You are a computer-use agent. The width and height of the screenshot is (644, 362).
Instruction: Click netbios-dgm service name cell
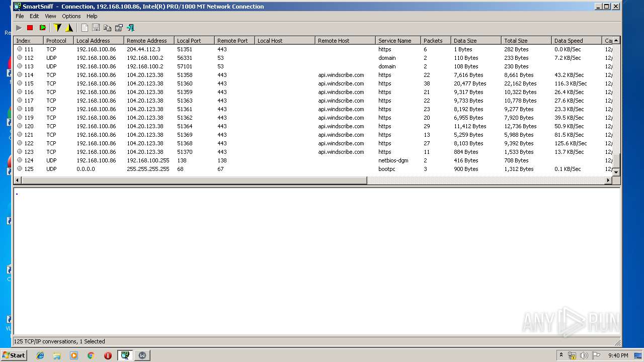[x=393, y=160]
